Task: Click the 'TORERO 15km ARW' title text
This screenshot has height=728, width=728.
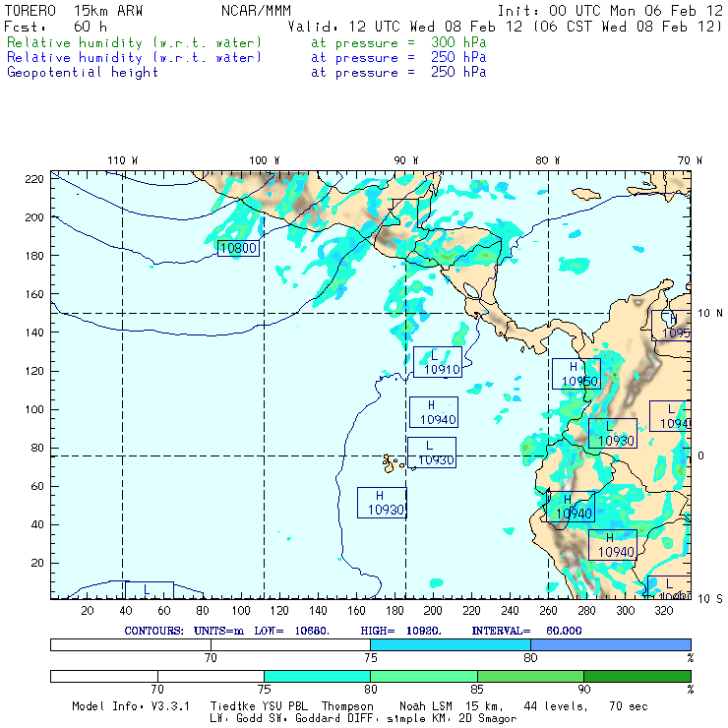Action: (74, 11)
